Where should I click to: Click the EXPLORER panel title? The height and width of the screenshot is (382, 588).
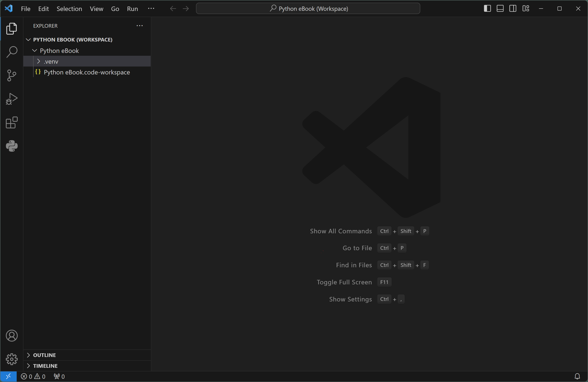[x=45, y=26]
